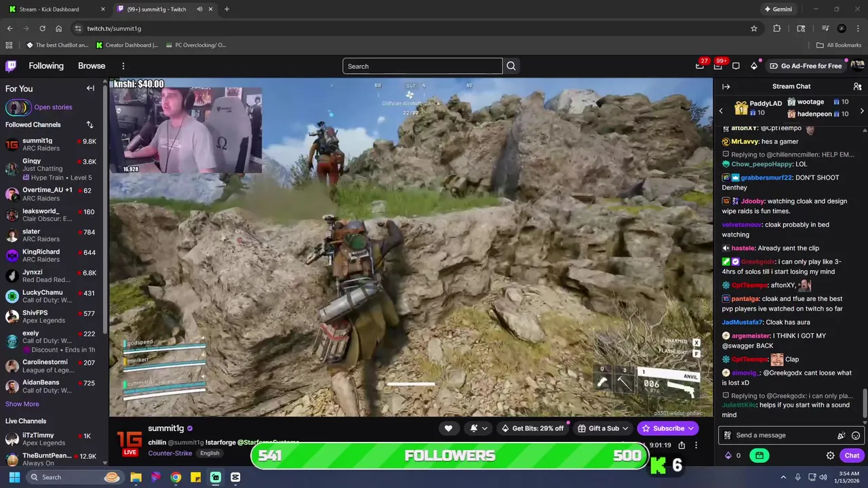The height and width of the screenshot is (488, 868).
Task: Show hidden system tray icons
Action: point(783,477)
